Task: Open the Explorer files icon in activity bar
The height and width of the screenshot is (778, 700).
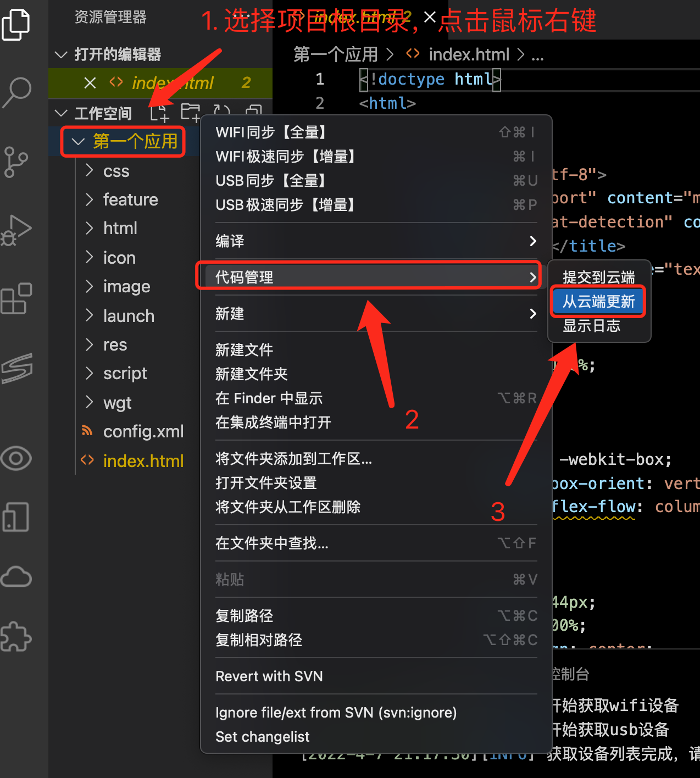Action: pos(16,25)
